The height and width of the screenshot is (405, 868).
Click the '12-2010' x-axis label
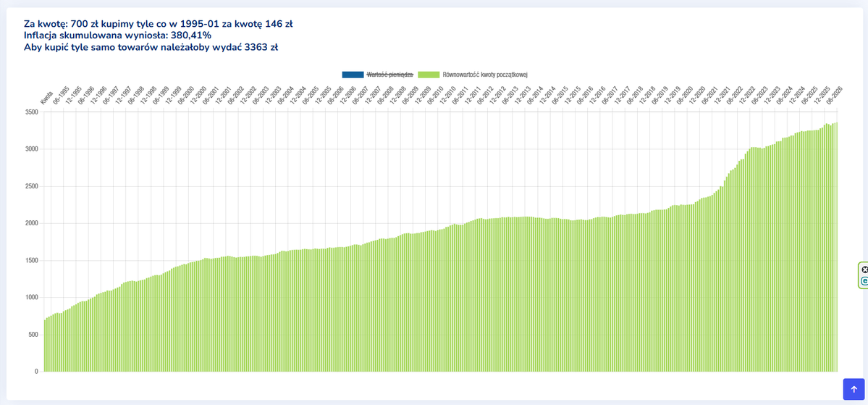(x=449, y=96)
